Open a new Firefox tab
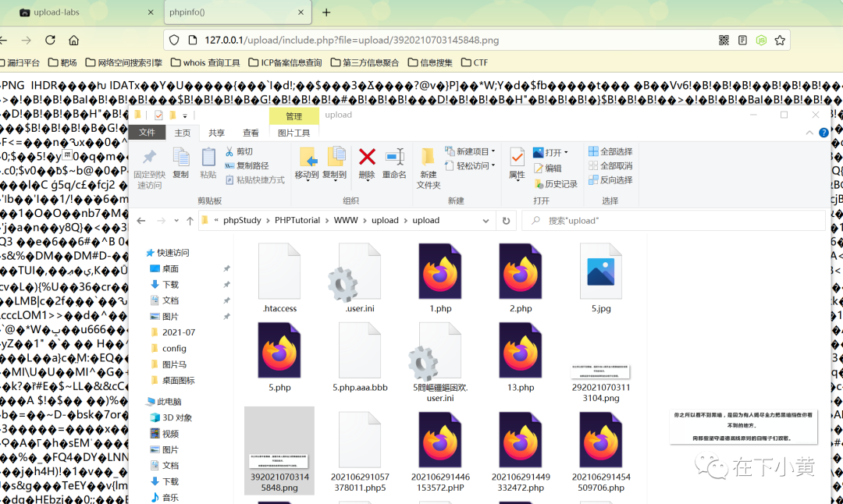The height and width of the screenshot is (504, 843). click(326, 12)
